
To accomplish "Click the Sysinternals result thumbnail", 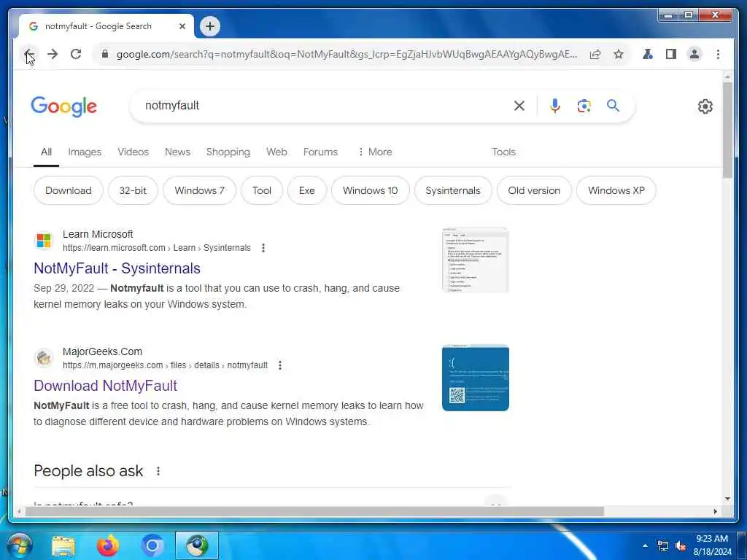I will (x=476, y=260).
